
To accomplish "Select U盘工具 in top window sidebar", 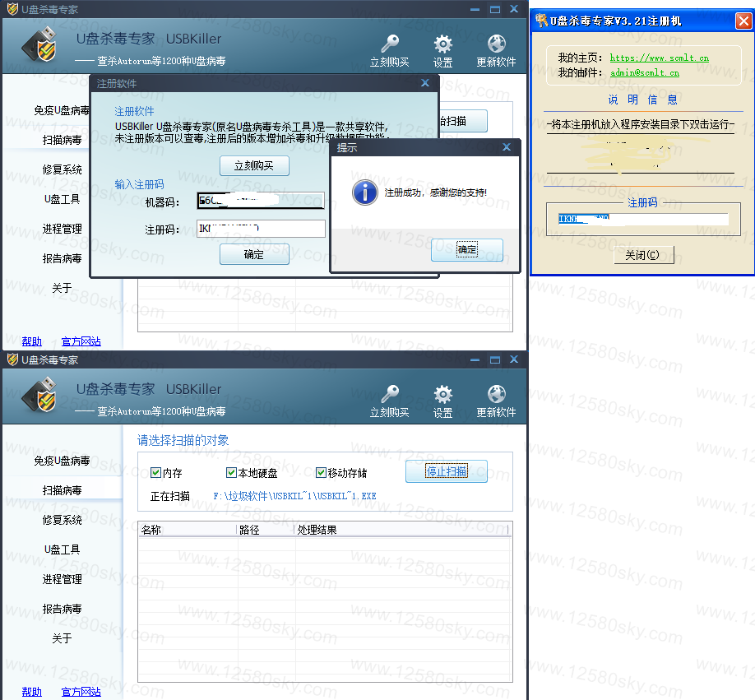I will (62, 199).
